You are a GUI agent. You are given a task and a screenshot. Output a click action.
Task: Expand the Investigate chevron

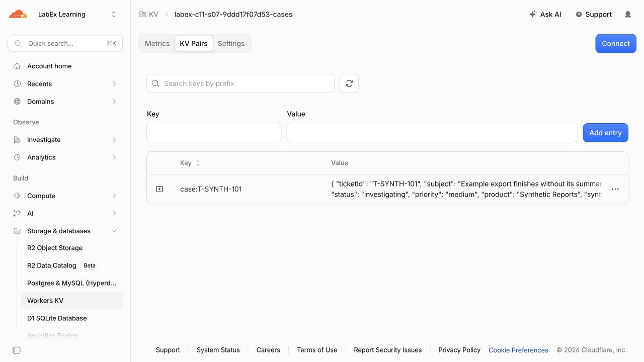[114, 140]
